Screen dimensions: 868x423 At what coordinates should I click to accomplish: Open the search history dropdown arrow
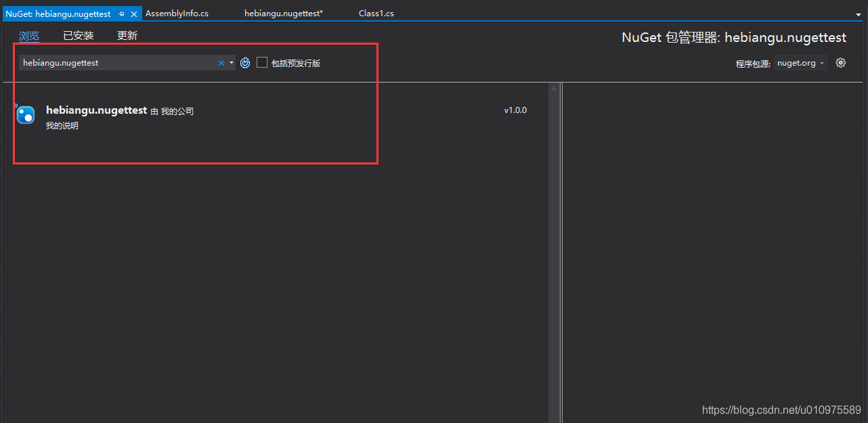pos(231,63)
